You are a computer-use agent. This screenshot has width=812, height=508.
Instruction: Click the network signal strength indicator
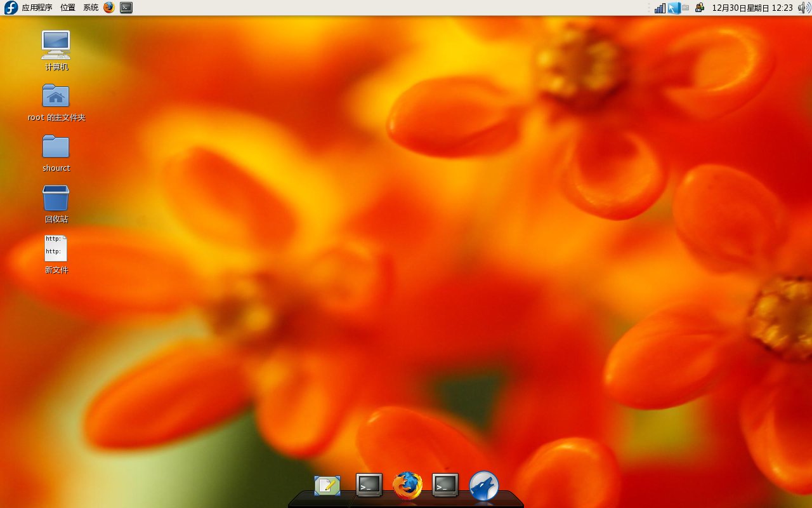tap(659, 8)
